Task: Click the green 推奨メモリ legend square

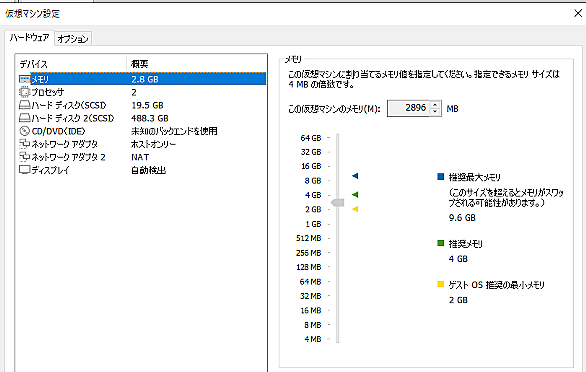Action: click(441, 243)
